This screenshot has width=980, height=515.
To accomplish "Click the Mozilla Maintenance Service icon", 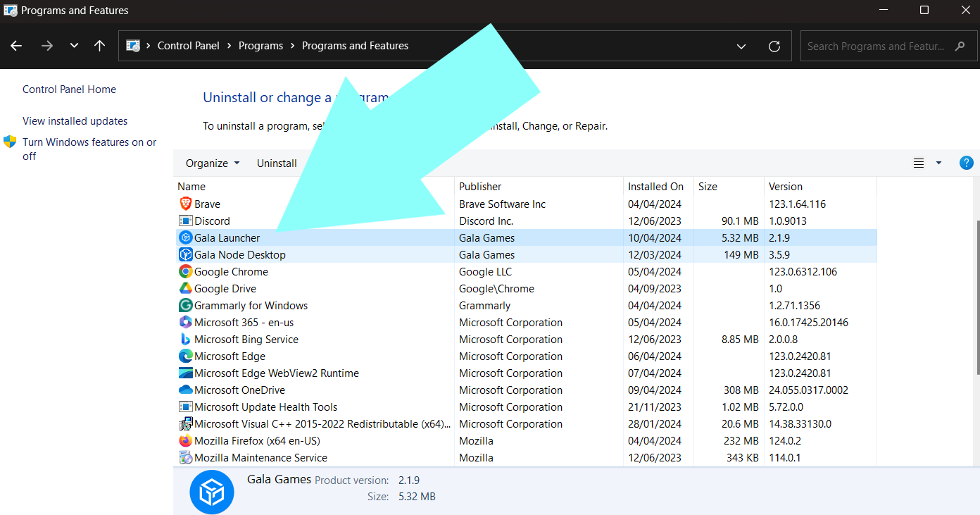I will tap(185, 457).
